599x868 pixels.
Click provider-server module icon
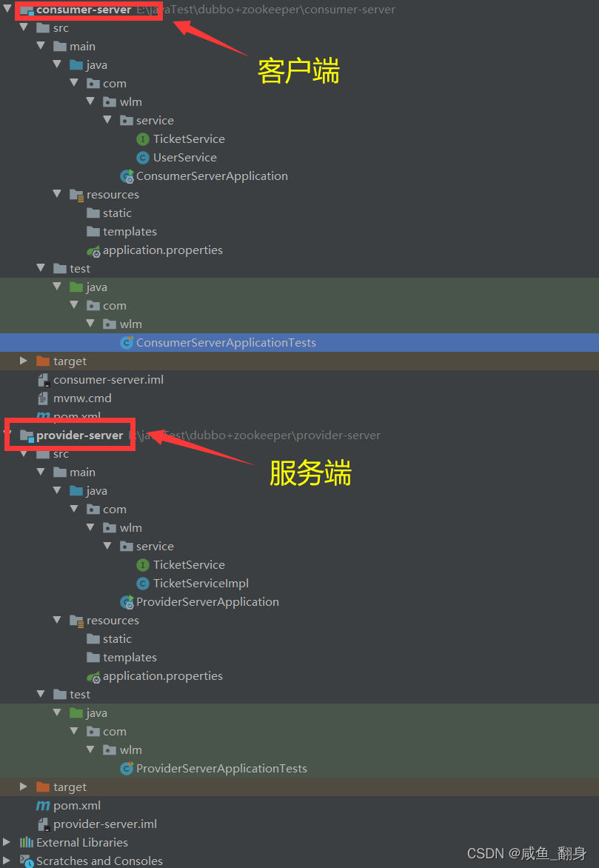tap(27, 435)
